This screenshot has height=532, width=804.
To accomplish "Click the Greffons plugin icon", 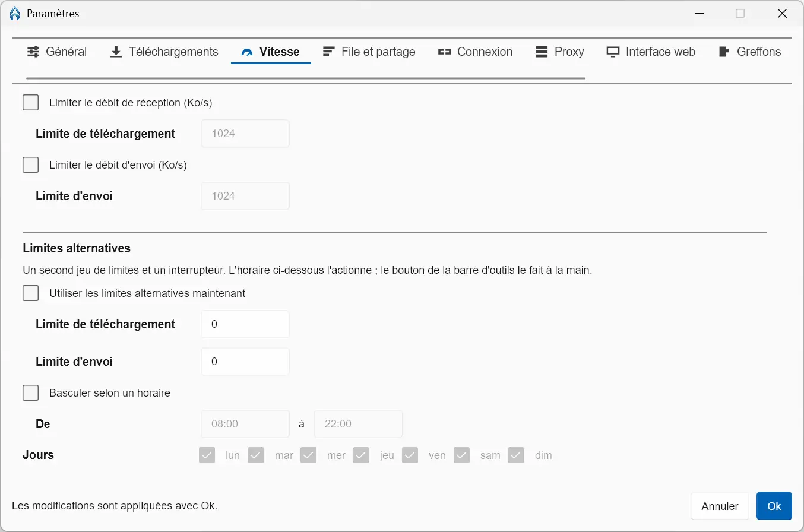I will [x=724, y=52].
